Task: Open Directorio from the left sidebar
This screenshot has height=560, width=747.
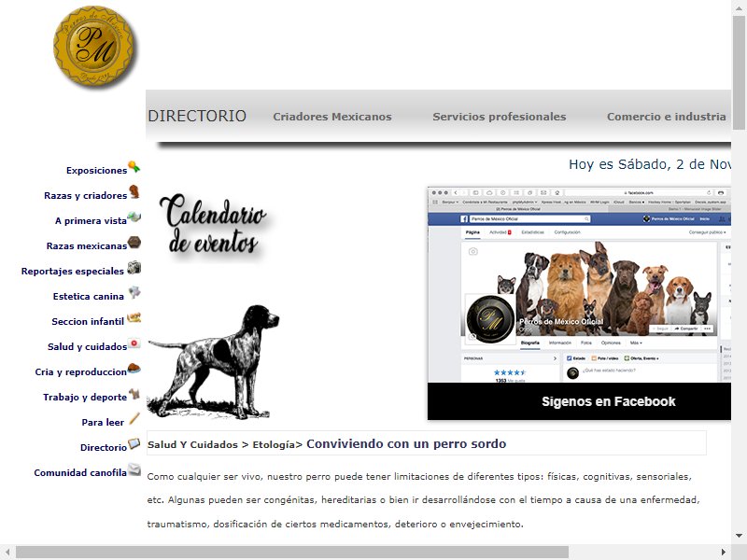Action: [x=104, y=448]
